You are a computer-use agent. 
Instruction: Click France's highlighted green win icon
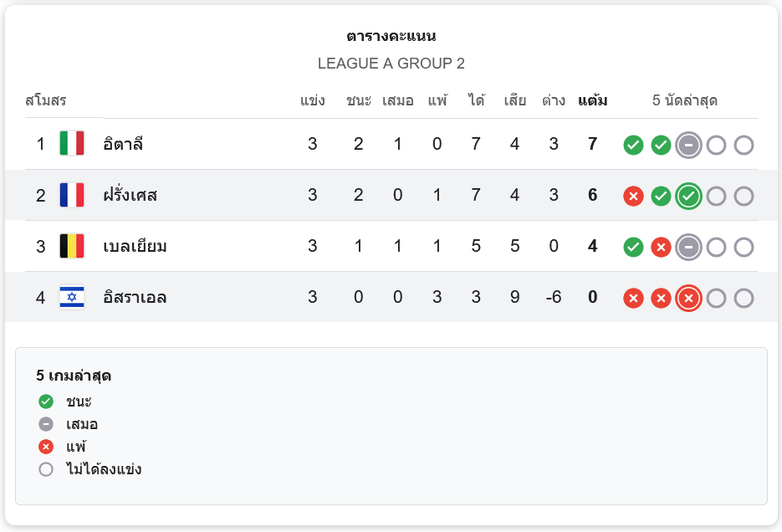[x=688, y=197]
